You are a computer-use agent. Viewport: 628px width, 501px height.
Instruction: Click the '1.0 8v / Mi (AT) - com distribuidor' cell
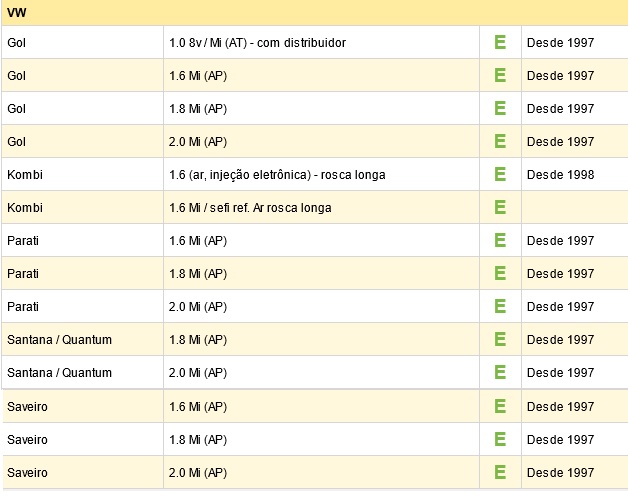tap(321, 42)
